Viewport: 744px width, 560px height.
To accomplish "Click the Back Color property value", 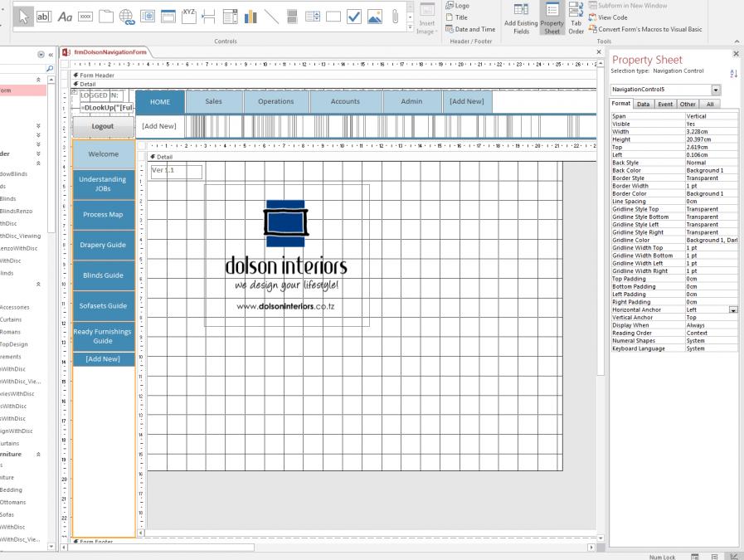I will [712, 171].
